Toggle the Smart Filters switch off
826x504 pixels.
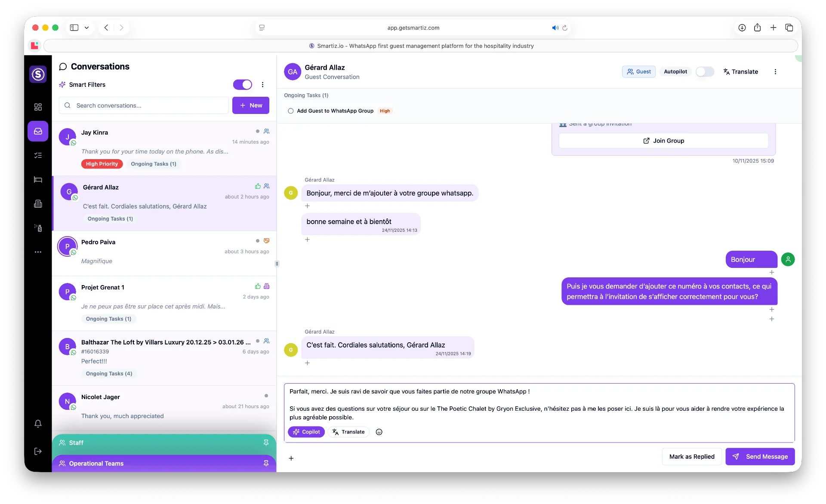pos(243,85)
